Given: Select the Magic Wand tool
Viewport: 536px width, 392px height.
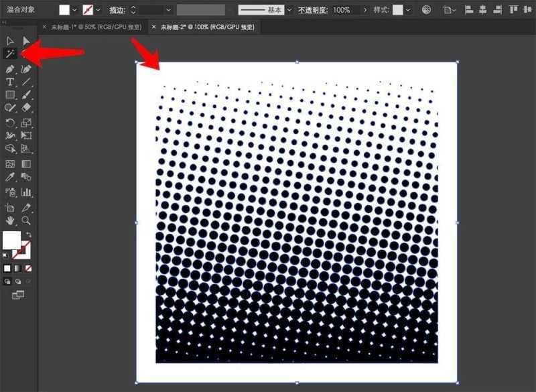Looking at the screenshot, I should [10, 54].
